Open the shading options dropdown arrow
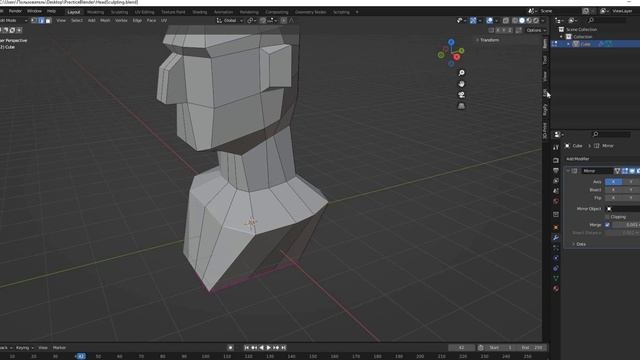This screenshot has height=360, width=640. [543, 20]
